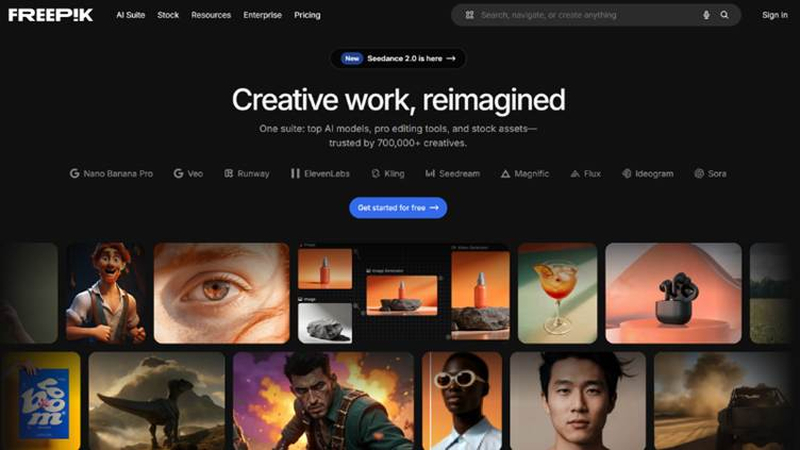Viewport: 800px width, 450px height.
Task: Click Sign in
Action: click(x=774, y=15)
